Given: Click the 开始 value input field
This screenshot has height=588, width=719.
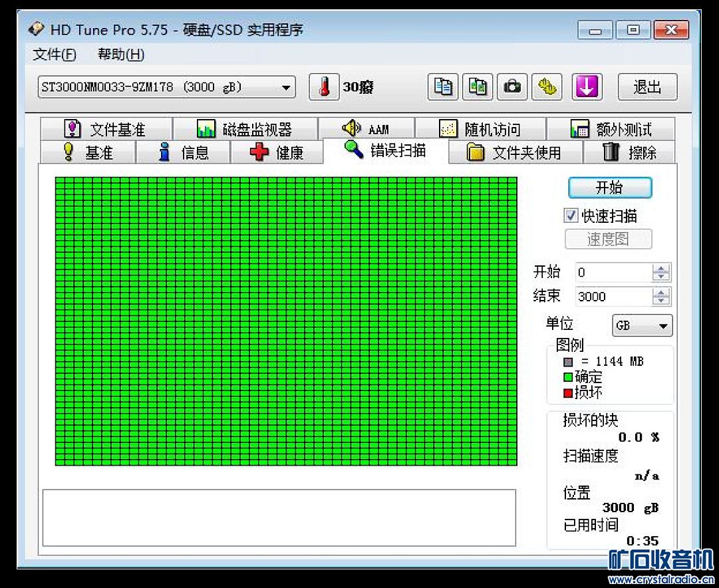Looking at the screenshot, I should 613,273.
